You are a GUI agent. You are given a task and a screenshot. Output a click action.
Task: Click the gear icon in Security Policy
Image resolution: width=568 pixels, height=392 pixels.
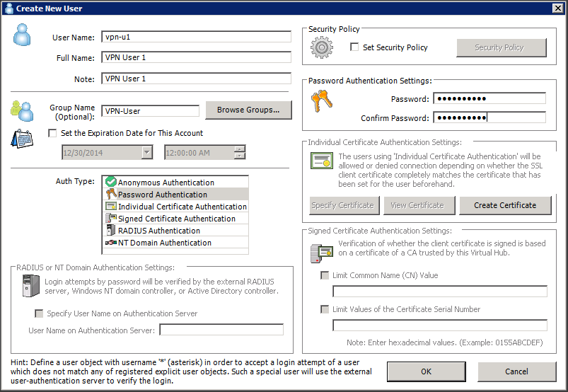click(x=322, y=47)
